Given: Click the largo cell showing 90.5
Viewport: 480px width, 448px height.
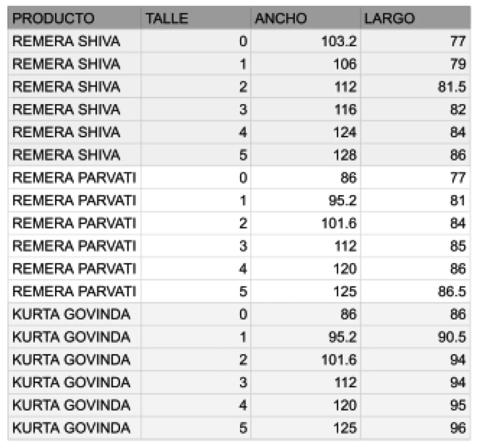Looking at the screenshot, I should tap(415, 336).
